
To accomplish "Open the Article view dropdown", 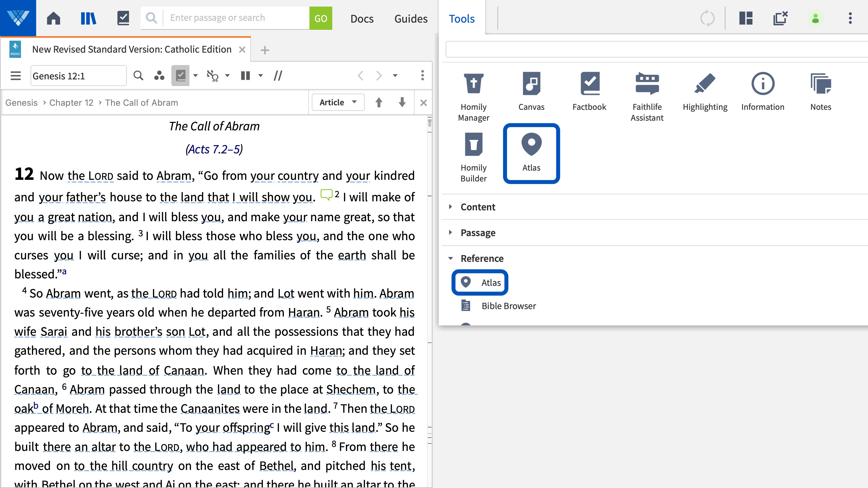I will click(x=337, y=102).
